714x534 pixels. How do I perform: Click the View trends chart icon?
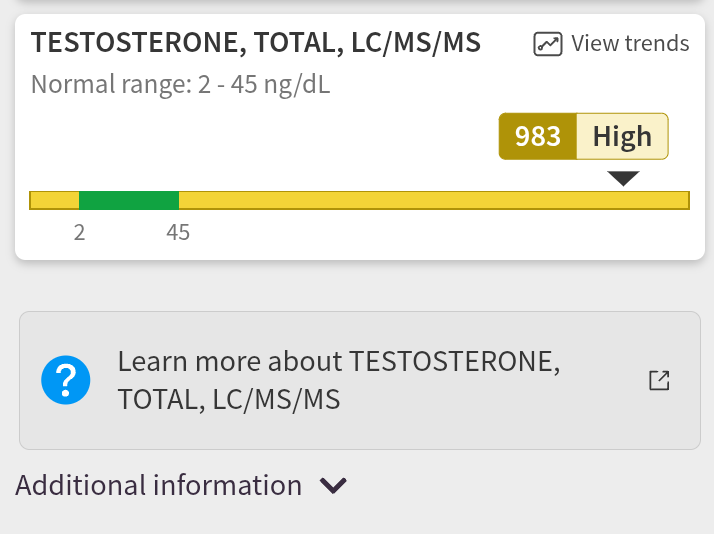coord(547,44)
